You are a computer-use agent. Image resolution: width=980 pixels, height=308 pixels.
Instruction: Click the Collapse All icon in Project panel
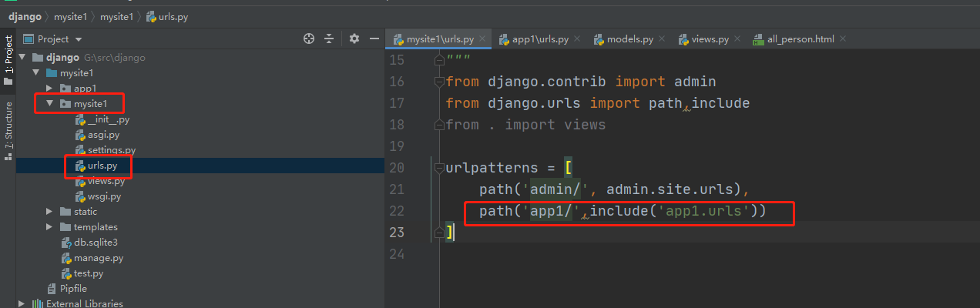329,38
